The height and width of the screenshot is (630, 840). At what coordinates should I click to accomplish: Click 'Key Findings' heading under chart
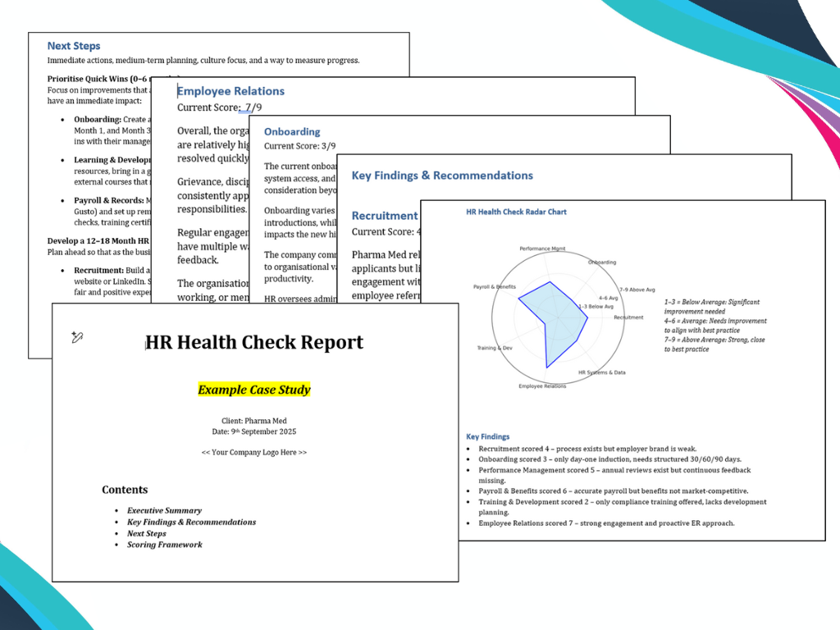487,436
